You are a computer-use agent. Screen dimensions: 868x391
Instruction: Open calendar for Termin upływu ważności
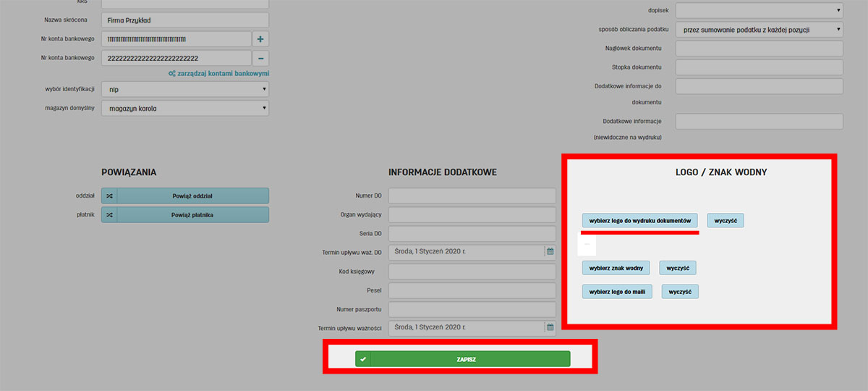pos(550,328)
